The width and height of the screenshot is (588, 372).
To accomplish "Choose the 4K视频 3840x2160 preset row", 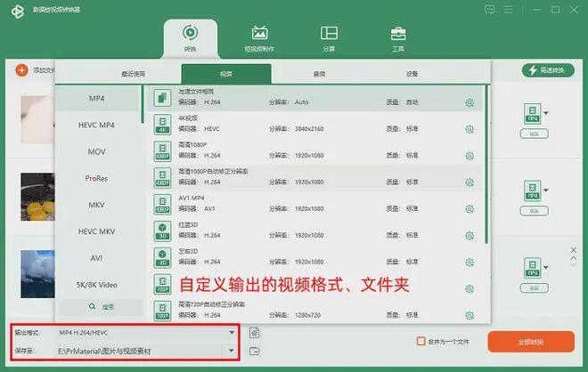I will [315, 125].
